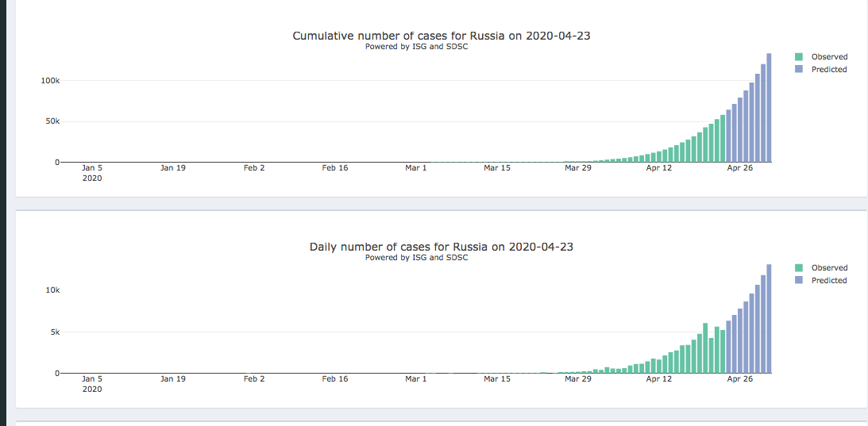The height and width of the screenshot is (426, 868).
Task: Select the Cumulative number of cases chart title
Action: 441,36
